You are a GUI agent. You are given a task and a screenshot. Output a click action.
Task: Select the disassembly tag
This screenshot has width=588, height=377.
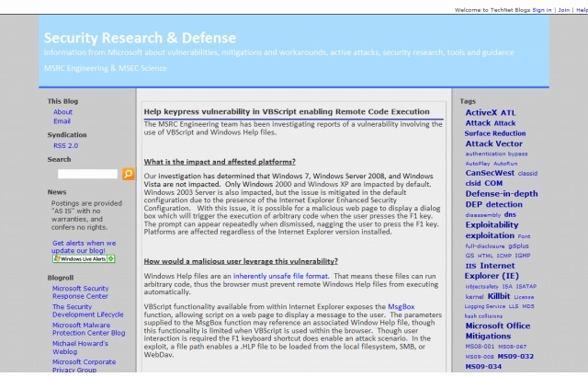(483, 215)
